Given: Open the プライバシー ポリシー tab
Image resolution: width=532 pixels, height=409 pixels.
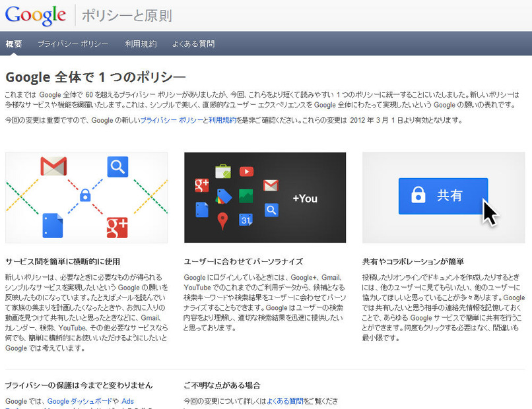Looking at the screenshot, I should tap(73, 44).
